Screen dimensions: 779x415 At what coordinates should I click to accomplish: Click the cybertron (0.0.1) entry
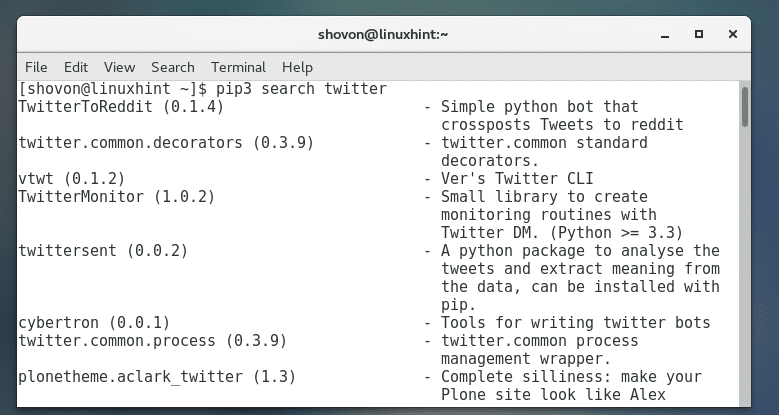[94, 323]
